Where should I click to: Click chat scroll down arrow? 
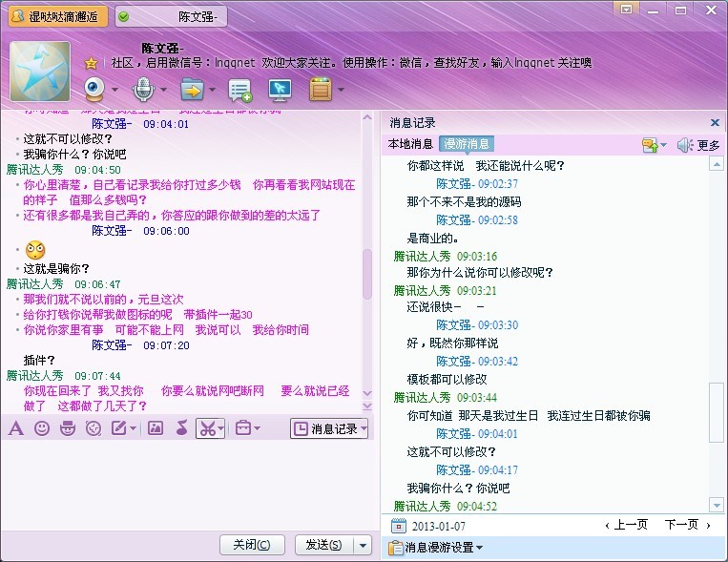[x=367, y=393]
